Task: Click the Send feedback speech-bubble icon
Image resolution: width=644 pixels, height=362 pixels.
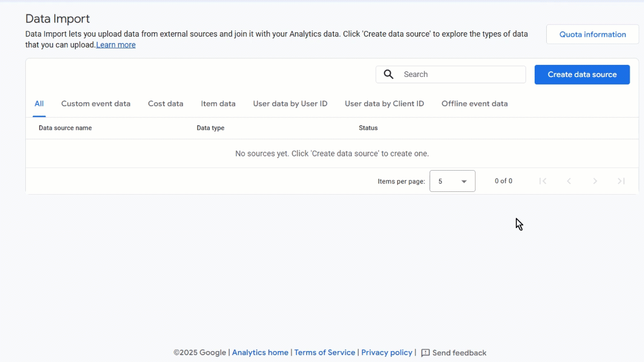Action: tap(425, 353)
